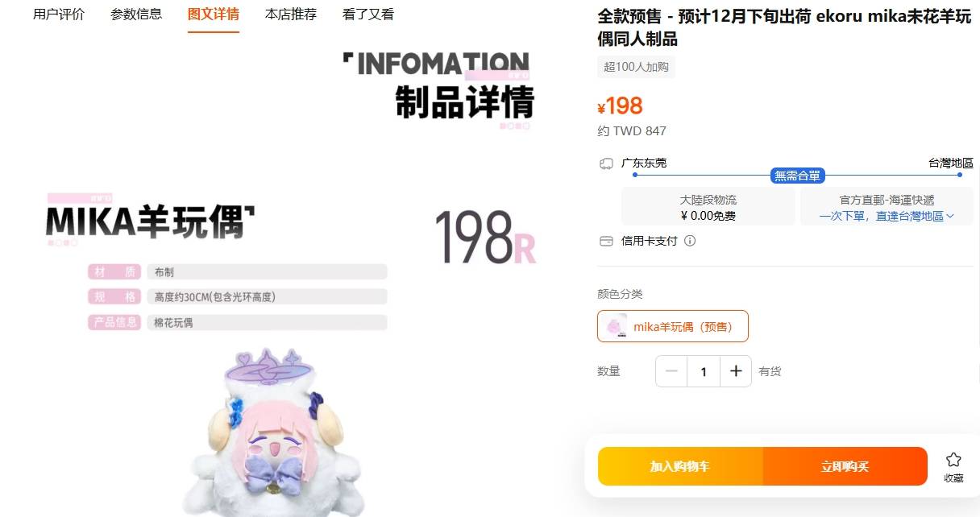
Task: Click the delivery truck shipping icon
Action: click(x=607, y=163)
